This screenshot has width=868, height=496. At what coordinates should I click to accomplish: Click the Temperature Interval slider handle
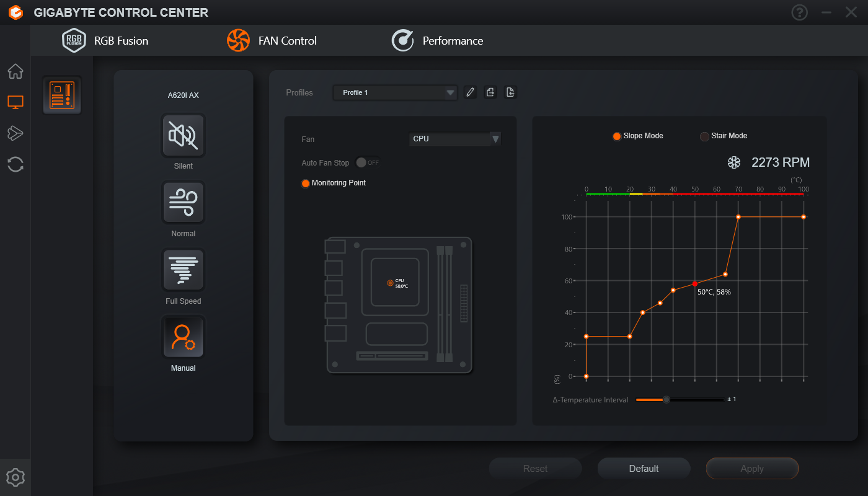coord(666,400)
